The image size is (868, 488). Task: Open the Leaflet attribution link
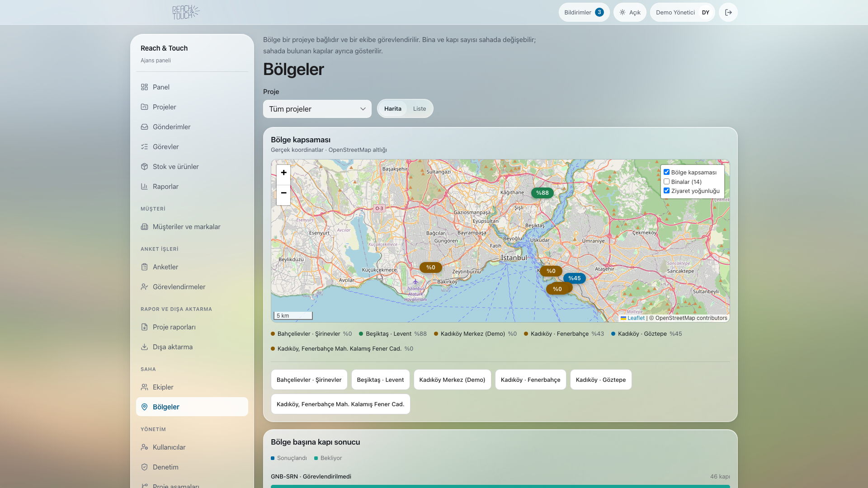coord(633,318)
